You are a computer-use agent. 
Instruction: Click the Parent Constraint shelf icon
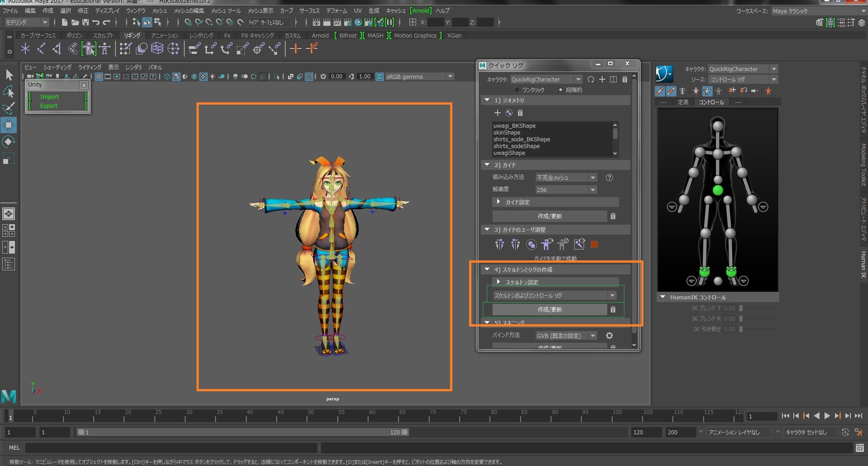point(195,48)
